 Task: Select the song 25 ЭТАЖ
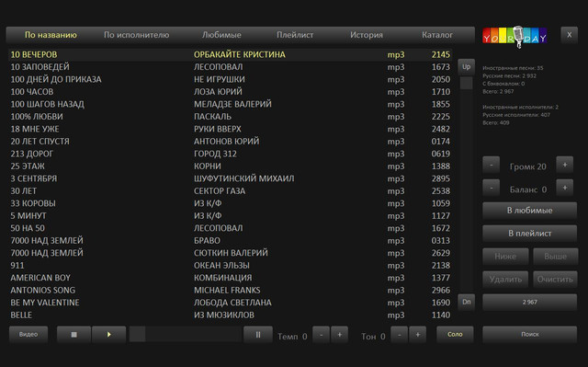point(230,166)
